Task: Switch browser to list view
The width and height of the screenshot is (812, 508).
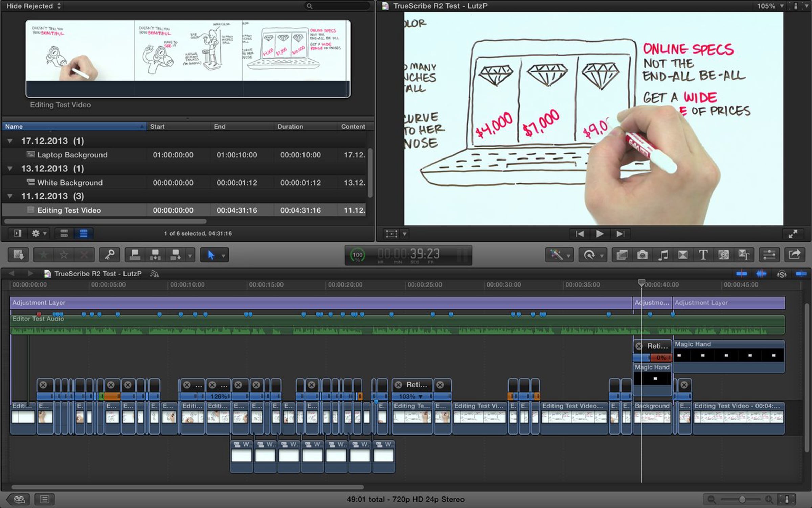Action: click(83, 233)
